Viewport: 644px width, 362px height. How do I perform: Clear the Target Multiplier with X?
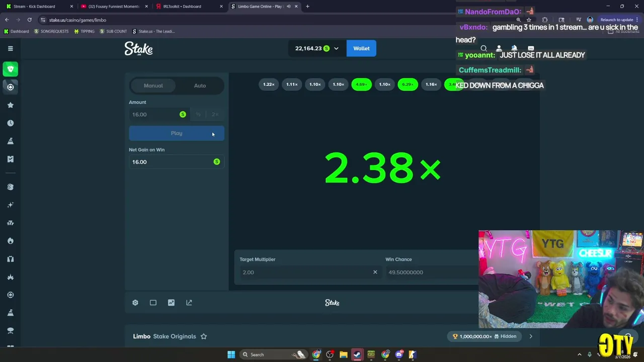click(x=375, y=272)
